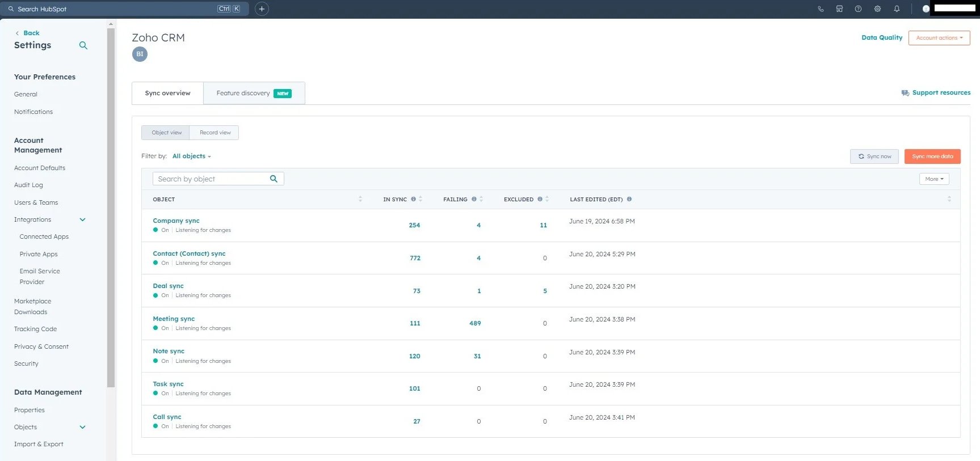Click the info icon next to Last Edited
This screenshot has width=980, height=461.
629,199
